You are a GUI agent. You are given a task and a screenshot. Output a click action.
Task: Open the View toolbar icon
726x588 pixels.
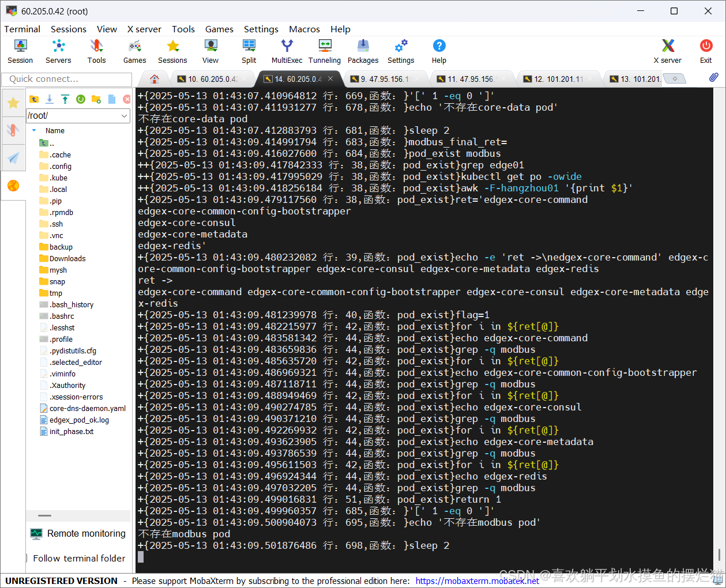click(x=210, y=51)
